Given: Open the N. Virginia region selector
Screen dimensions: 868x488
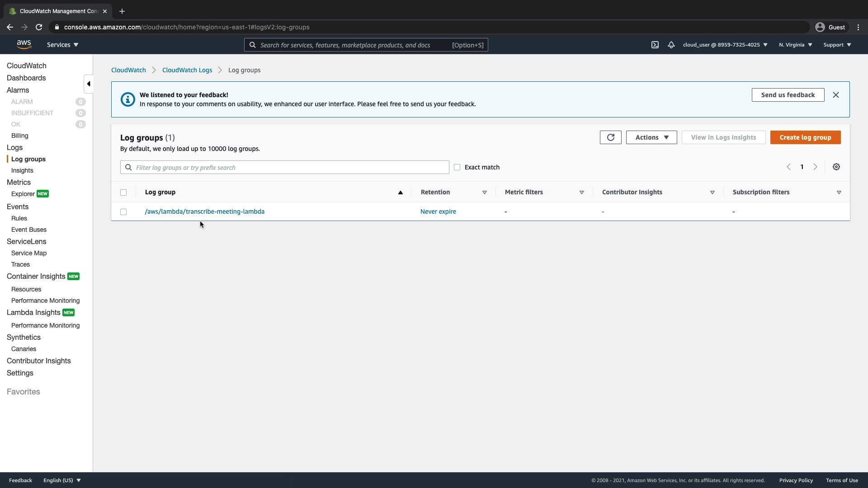Looking at the screenshot, I should (795, 45).
